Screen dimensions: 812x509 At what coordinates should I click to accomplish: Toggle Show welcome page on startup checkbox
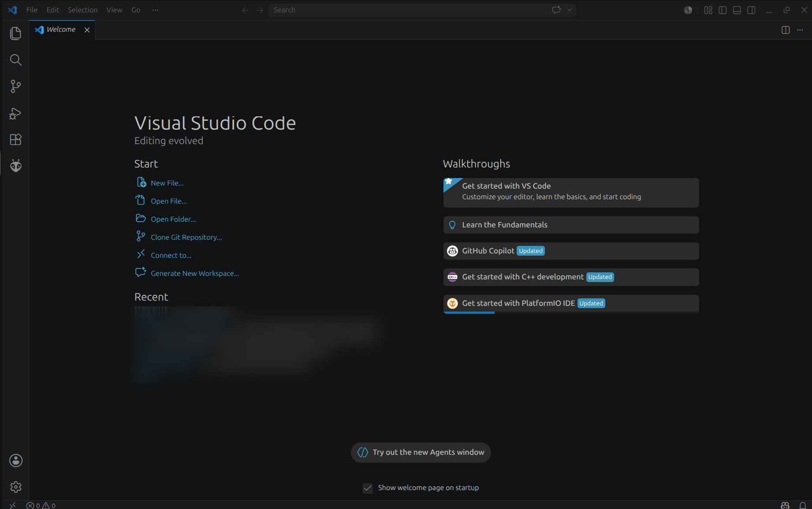click(x=368, y=488)
